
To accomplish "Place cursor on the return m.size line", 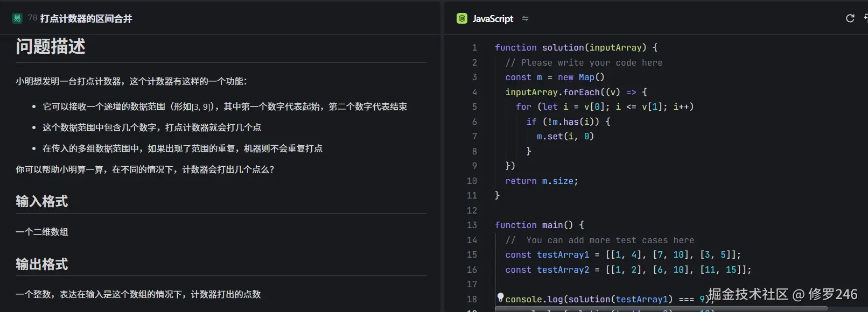I will [541, 181].
